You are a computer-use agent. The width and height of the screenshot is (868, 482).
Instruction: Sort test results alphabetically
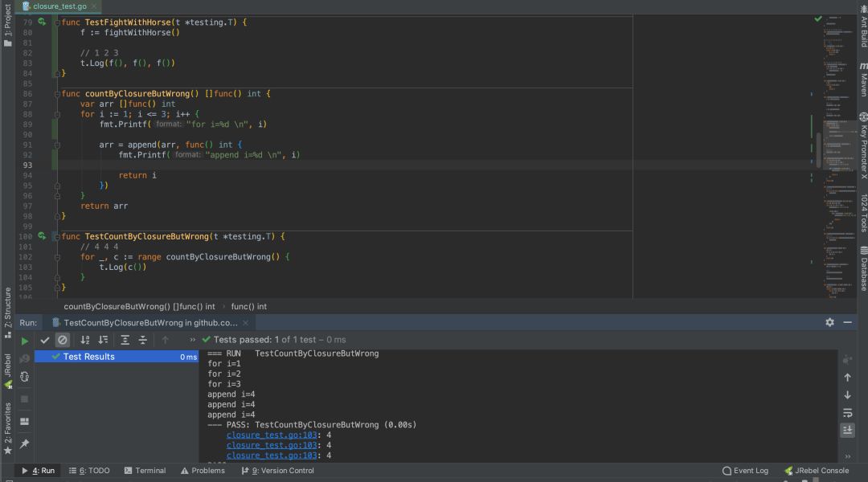coord(85,341)
